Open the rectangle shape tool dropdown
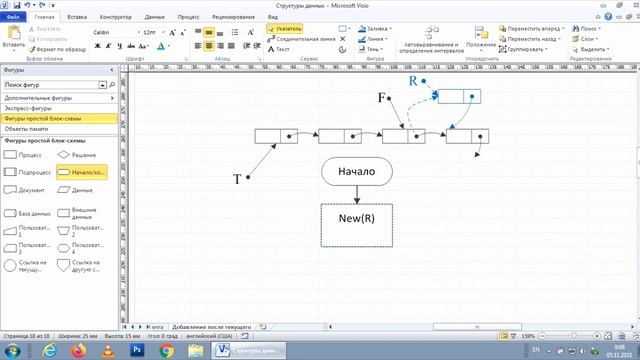The width and height of the screenshot is (640, 360). pyautogui.click(x=349, y=29)
